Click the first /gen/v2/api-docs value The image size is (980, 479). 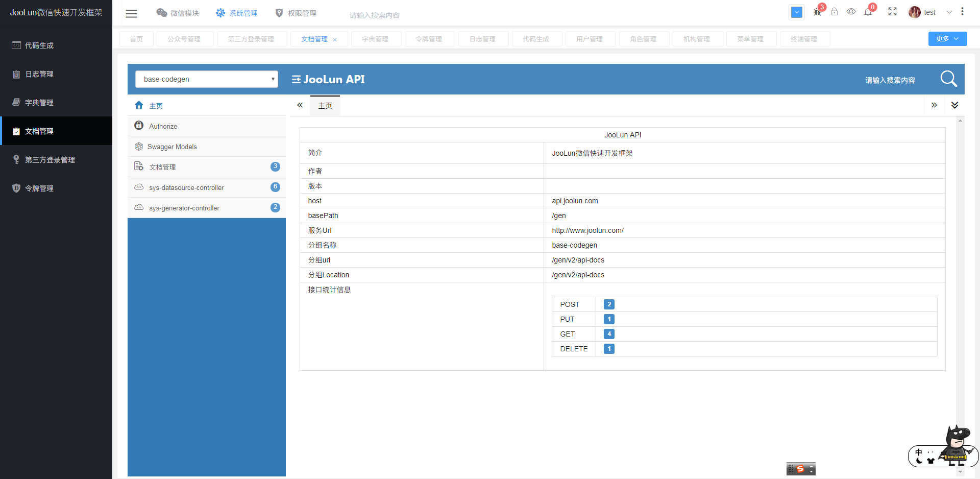pyautogui.click(x=578, y=260)
